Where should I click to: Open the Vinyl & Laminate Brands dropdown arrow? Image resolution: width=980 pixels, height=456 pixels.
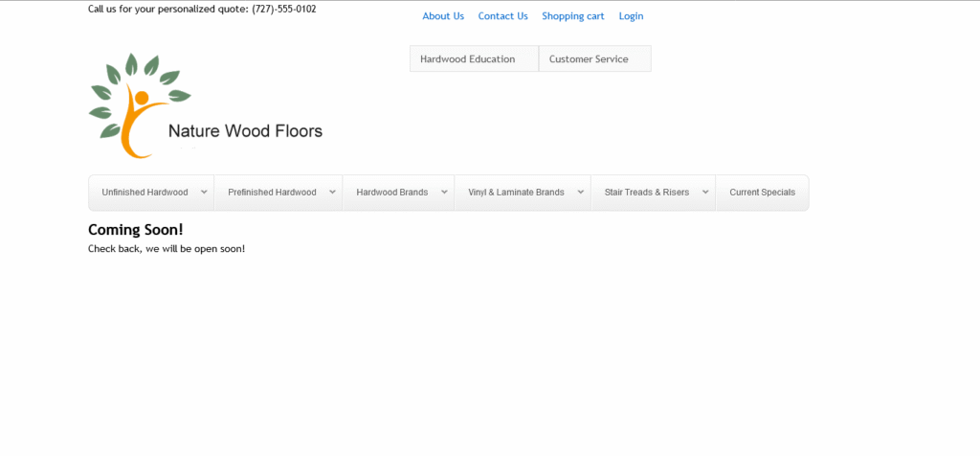coord(580,193)
